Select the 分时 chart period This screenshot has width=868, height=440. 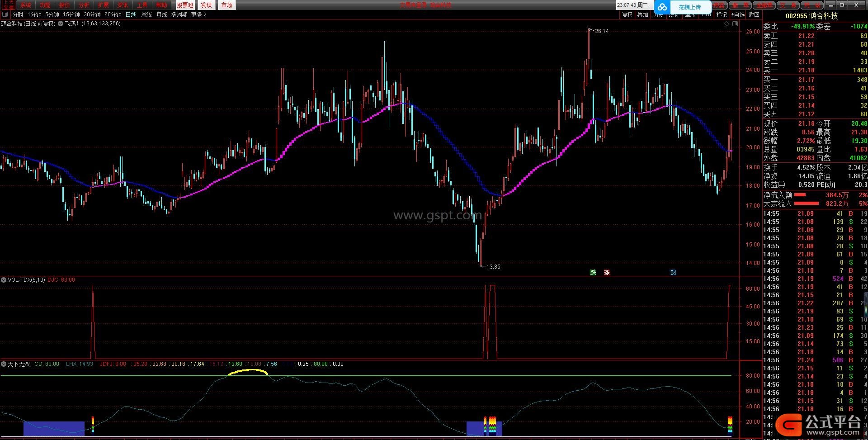[18, 14]
